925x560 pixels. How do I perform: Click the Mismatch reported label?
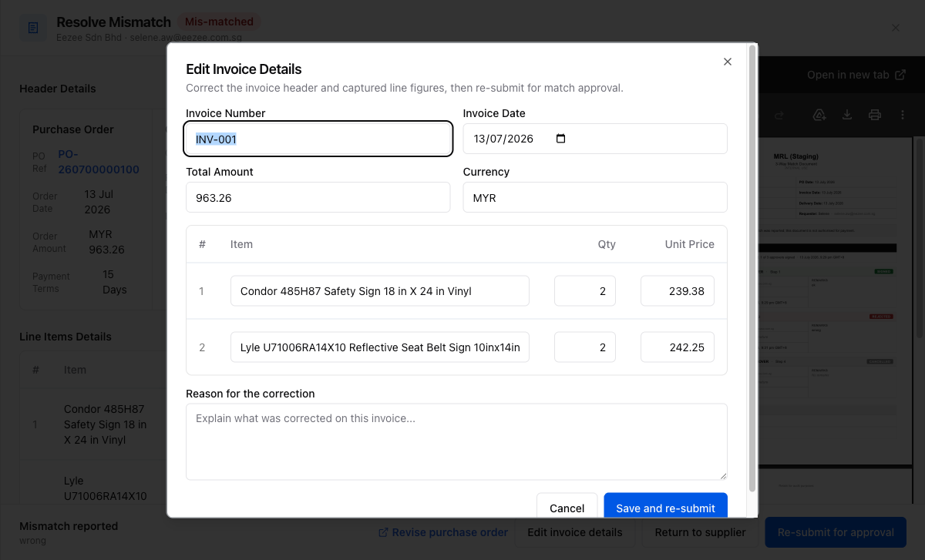(69, 526)
